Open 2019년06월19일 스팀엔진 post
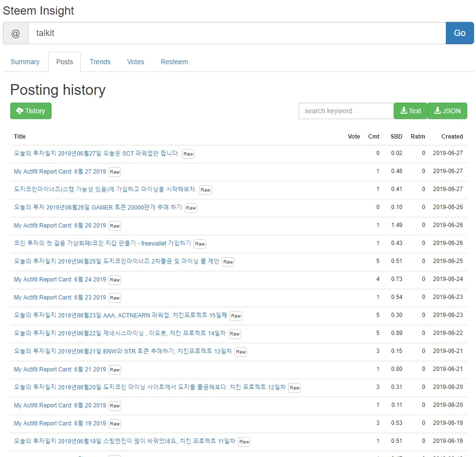The width and height of the screenshot is (476, 457). click(124, 441)
